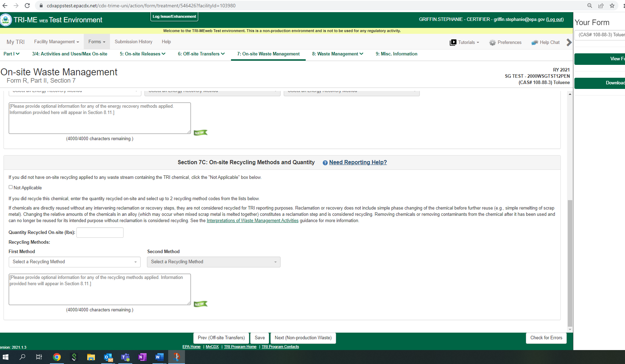Open the Submission History menu item

(133, 42)
